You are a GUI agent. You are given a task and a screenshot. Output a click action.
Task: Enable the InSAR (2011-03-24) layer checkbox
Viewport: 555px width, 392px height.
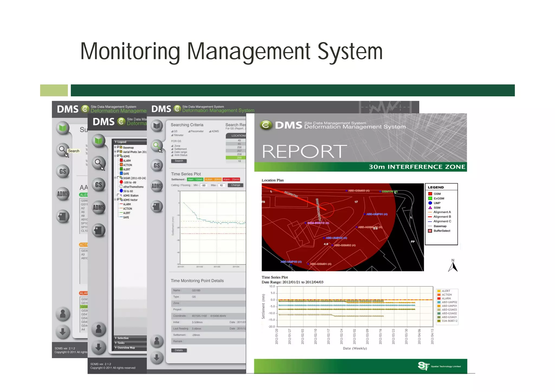coord(118,178)
